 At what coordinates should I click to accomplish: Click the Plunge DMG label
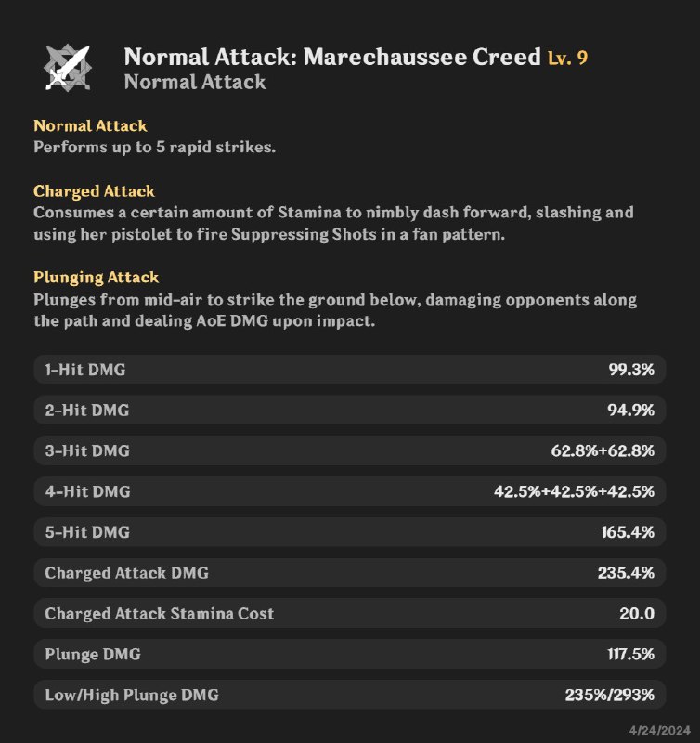[93, 654]
